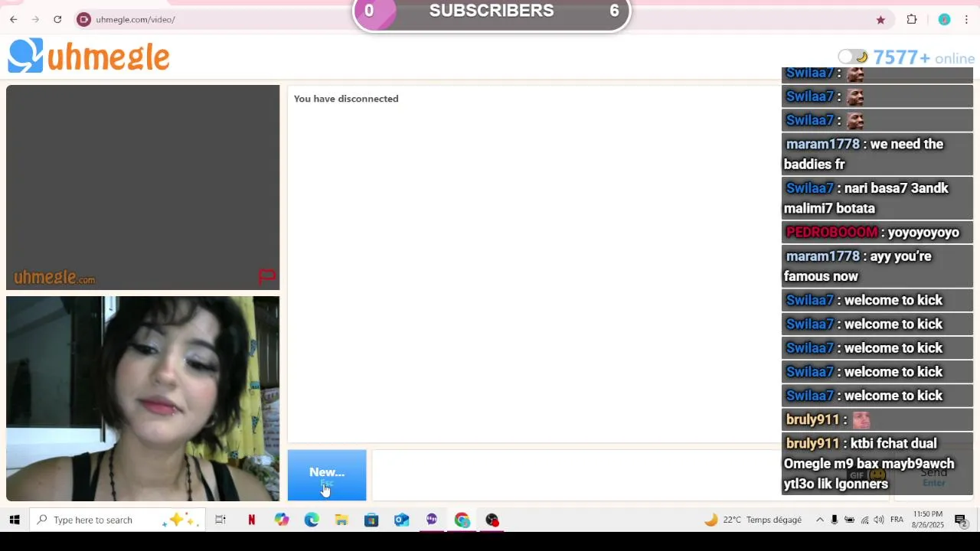Click the uhmegle logo
Image resolution: width=980 pixels, height=551 pixels.
[89, 57]
